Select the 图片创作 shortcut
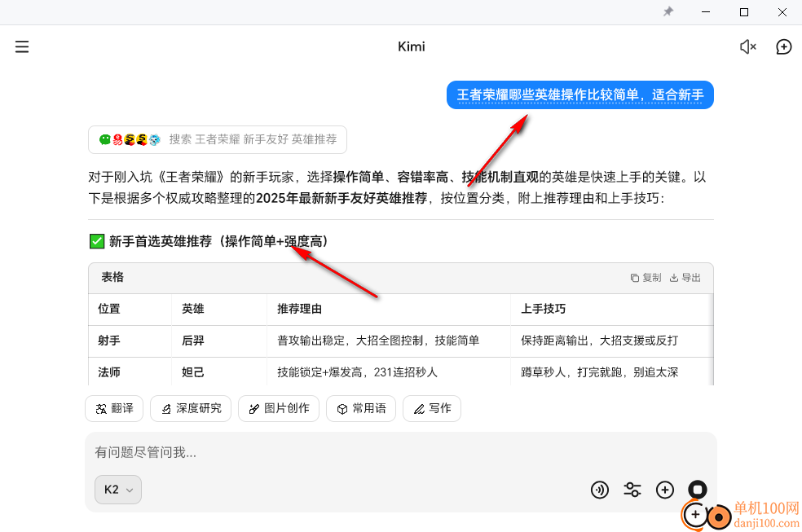 (279, 408)
